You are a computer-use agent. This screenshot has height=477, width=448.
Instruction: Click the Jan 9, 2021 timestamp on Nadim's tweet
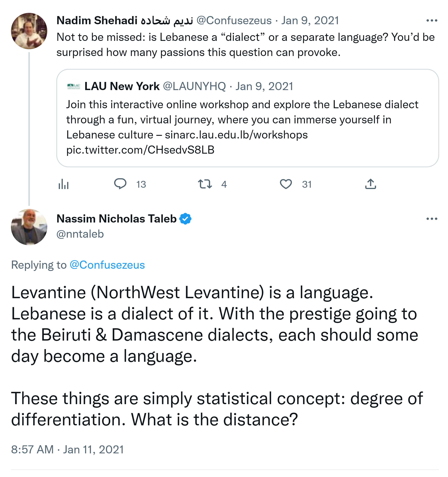tap(310, 21)
